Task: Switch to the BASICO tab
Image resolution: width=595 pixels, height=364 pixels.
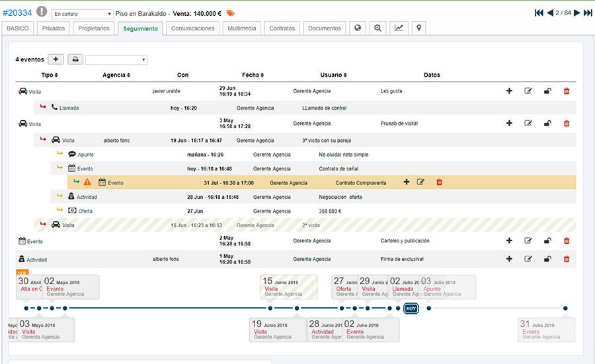Action: pyautogui.click(x=17, y=28)
